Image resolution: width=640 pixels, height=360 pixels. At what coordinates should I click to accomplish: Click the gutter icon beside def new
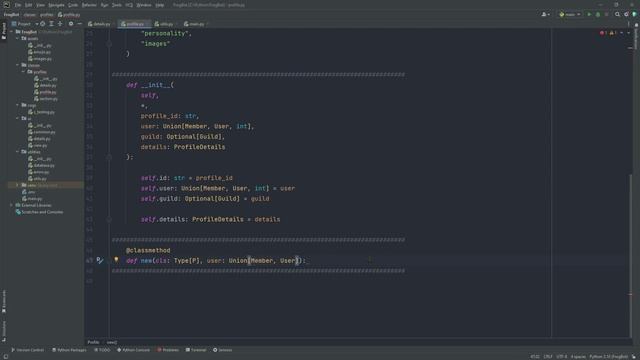(x=100, y=260)
